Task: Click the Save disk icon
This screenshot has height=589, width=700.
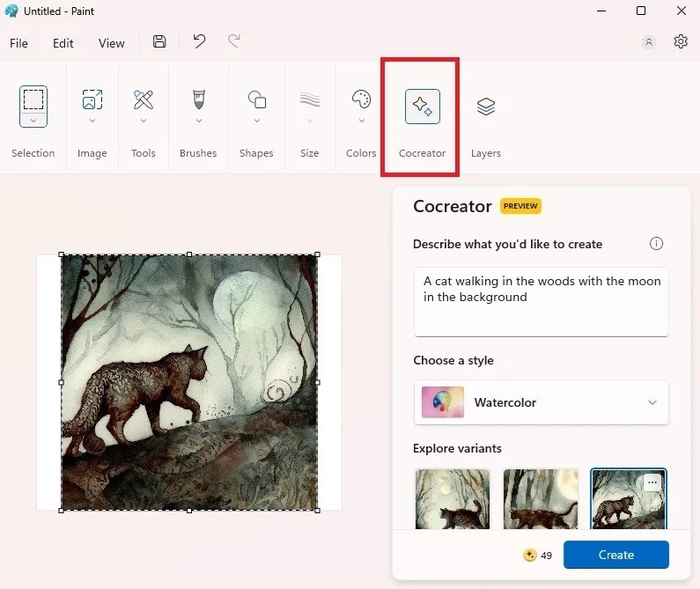Action: [x=159, y=42]
